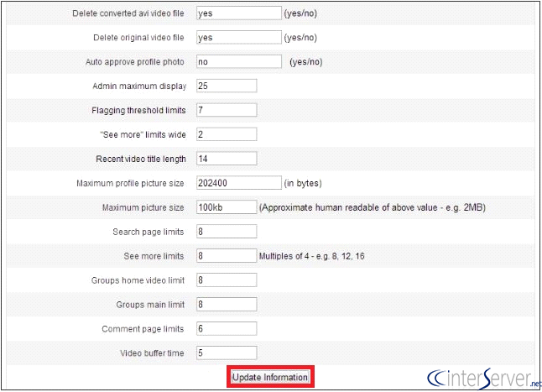Edit the Admin maximum display field
The width and height of the screenshot is (542, 392).
227,86
